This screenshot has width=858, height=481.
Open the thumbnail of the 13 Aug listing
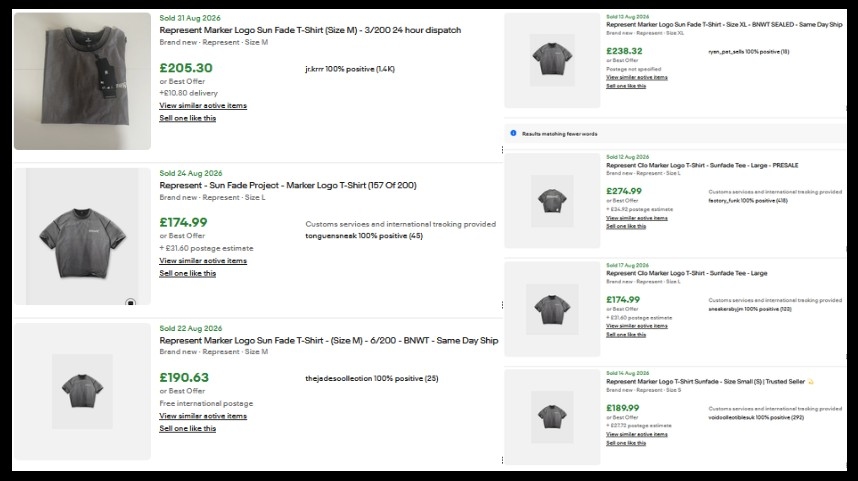pyautogui.click(x=552, y=60)
